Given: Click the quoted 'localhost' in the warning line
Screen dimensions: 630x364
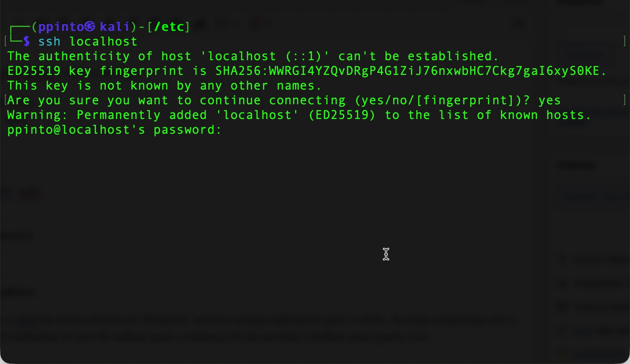Looking at the screenshot, I should (x=257, y=115).
